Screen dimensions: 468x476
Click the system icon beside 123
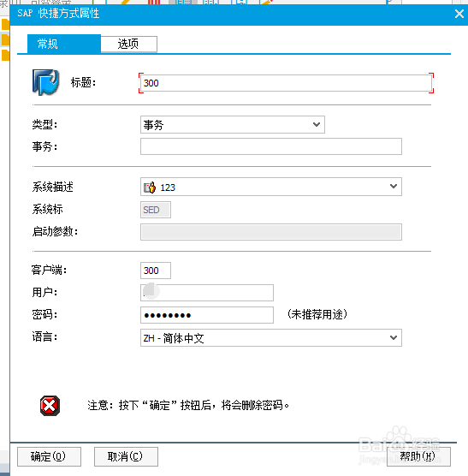(x=150, y=187)
